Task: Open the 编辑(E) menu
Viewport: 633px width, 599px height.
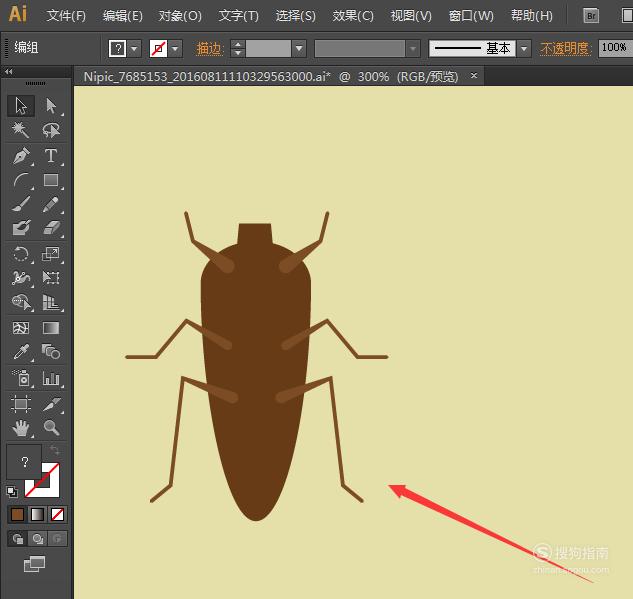Action: [x=122, y=16]
